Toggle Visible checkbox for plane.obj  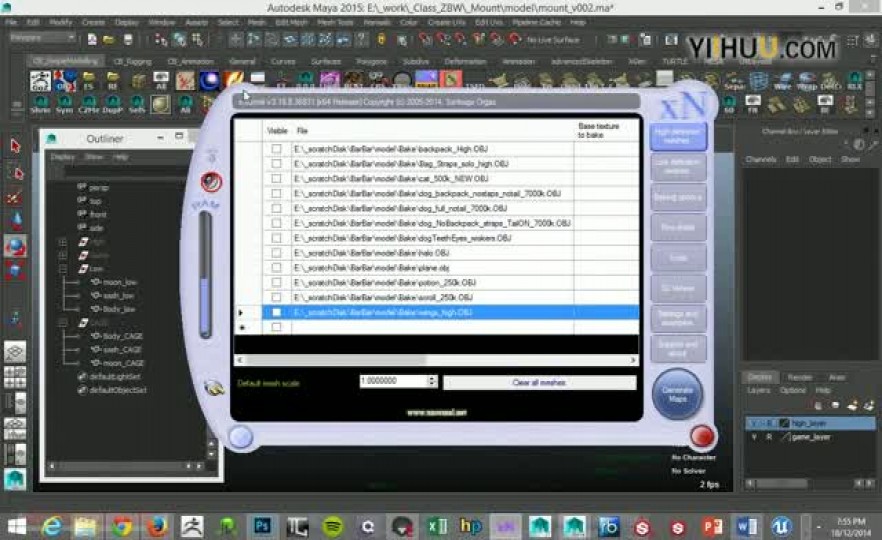click(276, 268)
